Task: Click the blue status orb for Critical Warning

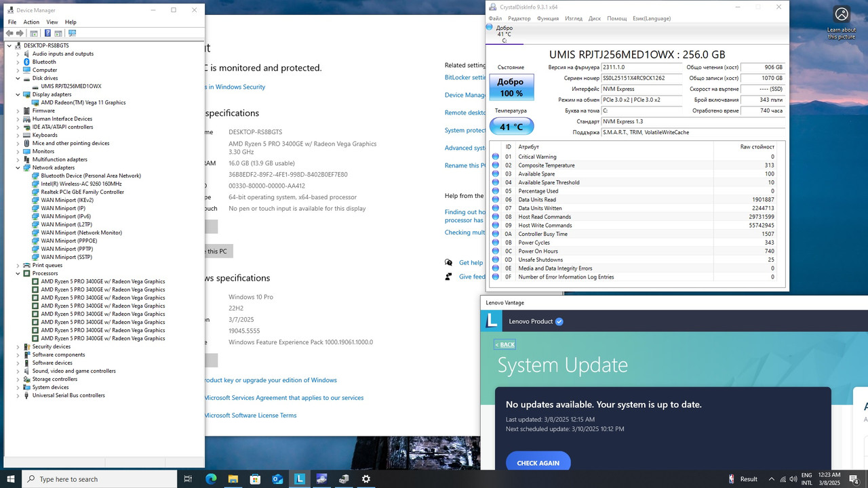Action: click(x=495, y=157)
